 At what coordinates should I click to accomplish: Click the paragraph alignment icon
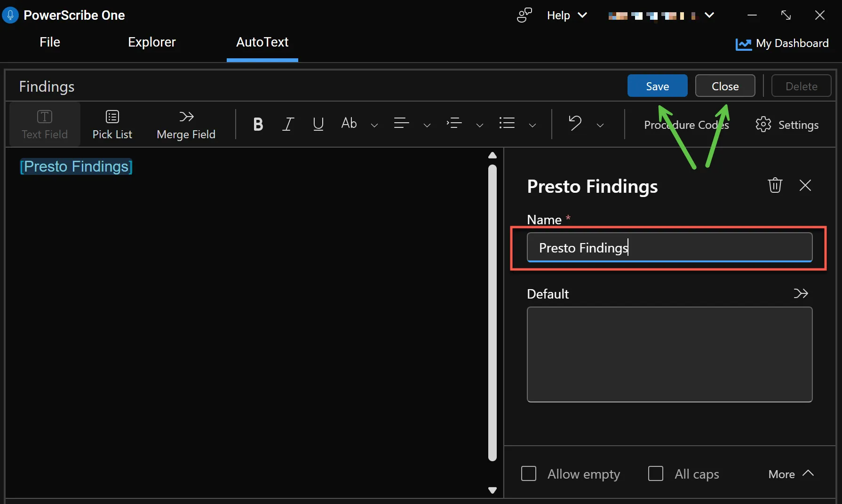(401, 123)
